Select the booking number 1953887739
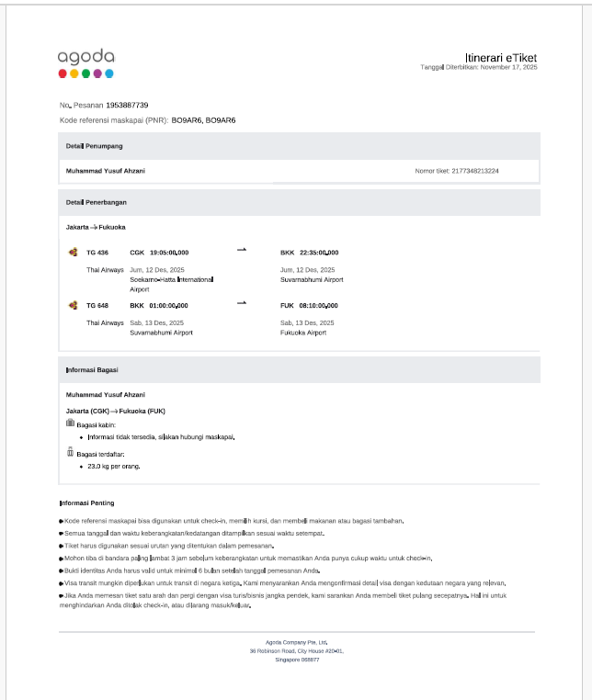The height and width of the screenshot is (700, 592). [x=127, y=106]
